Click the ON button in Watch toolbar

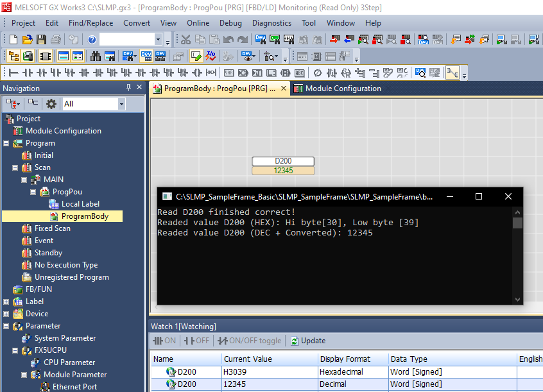pyautogui.click(x=164, y=341)
